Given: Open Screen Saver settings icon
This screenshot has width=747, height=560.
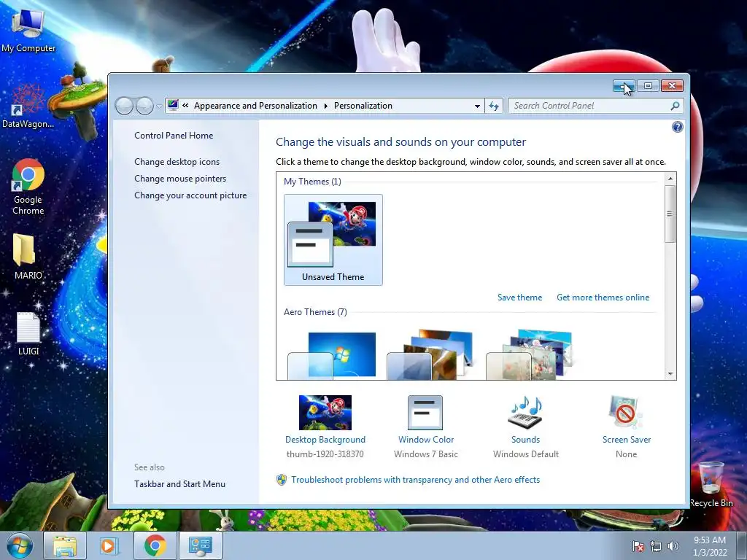Looking at the screenshot, I should tap(625, 413).
